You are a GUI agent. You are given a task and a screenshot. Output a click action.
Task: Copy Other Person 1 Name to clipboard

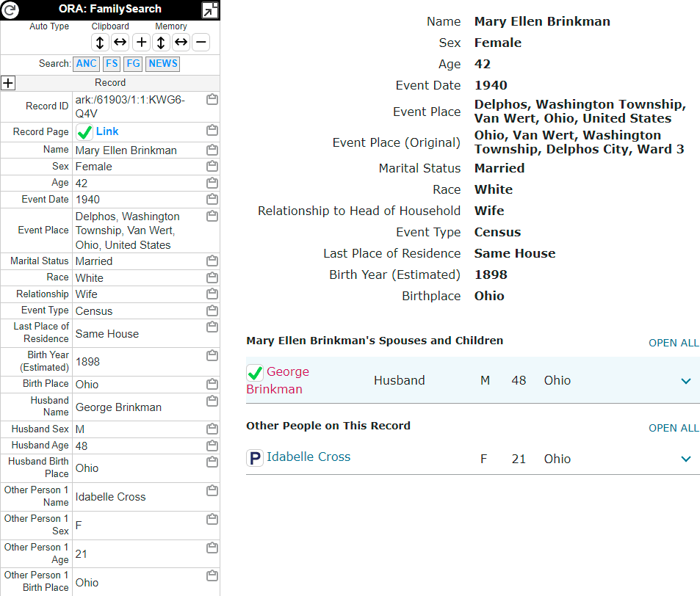pyautogui.click(x=212, y=490)
